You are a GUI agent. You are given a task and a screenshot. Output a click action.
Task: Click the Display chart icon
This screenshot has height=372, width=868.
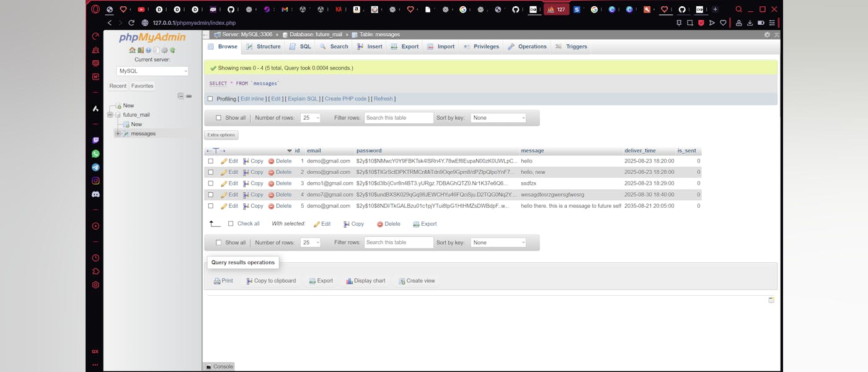[350, 281]
